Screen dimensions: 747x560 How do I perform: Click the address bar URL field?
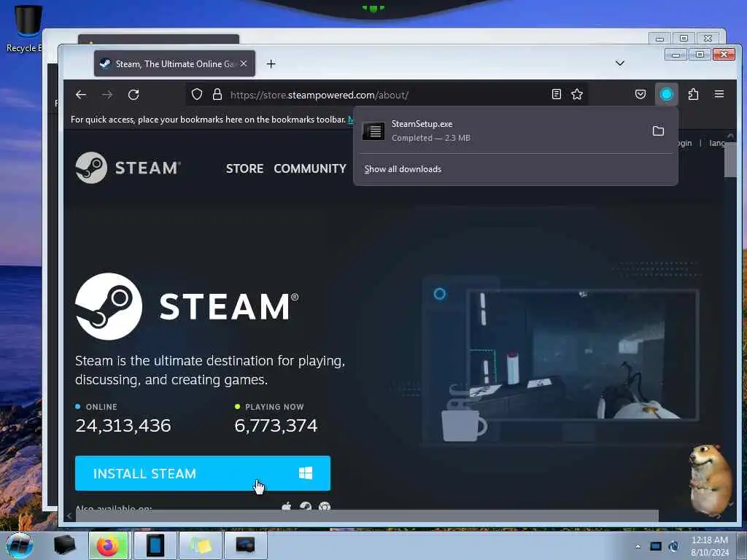387,95
